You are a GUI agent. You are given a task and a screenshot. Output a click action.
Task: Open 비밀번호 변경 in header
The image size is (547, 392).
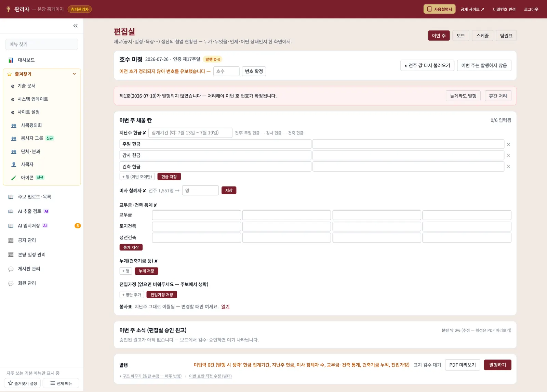[x=504, y=9]
